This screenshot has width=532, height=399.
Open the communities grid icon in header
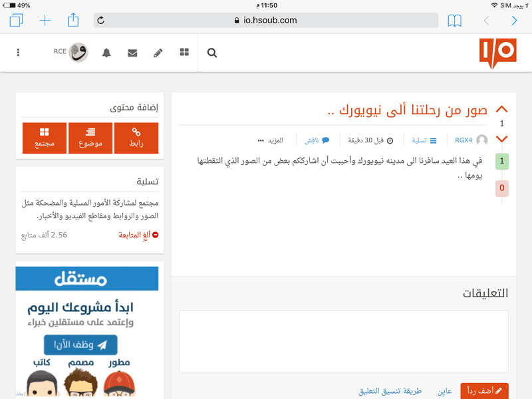pyautogui.click(x=184, y=52)
